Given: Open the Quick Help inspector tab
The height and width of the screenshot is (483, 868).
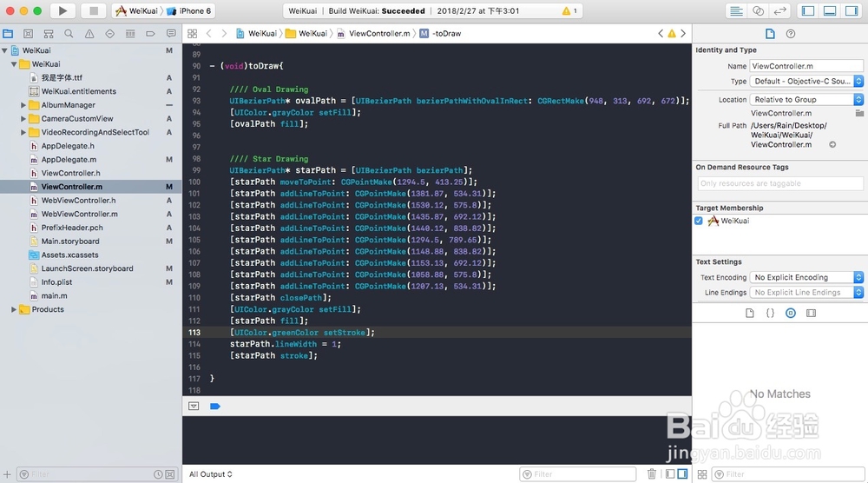Looking at the screenshot, I should [x=791, y=34].
